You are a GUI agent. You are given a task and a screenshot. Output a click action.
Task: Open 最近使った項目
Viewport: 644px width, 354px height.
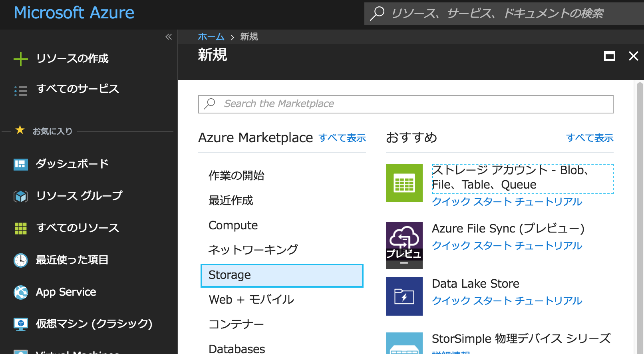(72, 260)
